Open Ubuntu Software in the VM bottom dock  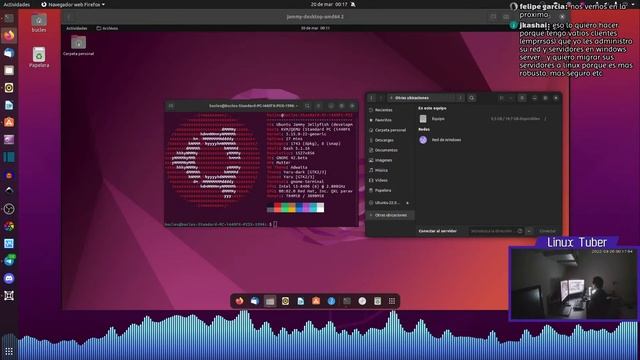316,301
